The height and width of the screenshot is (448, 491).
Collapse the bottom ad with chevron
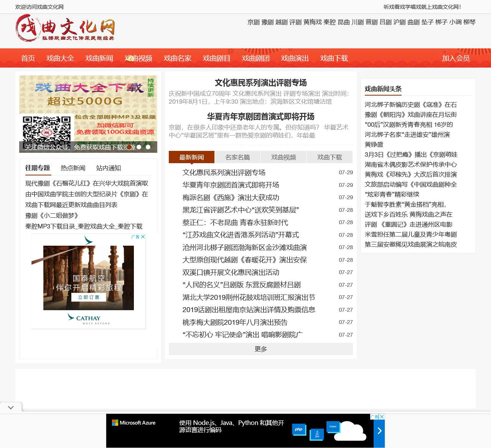11,407
